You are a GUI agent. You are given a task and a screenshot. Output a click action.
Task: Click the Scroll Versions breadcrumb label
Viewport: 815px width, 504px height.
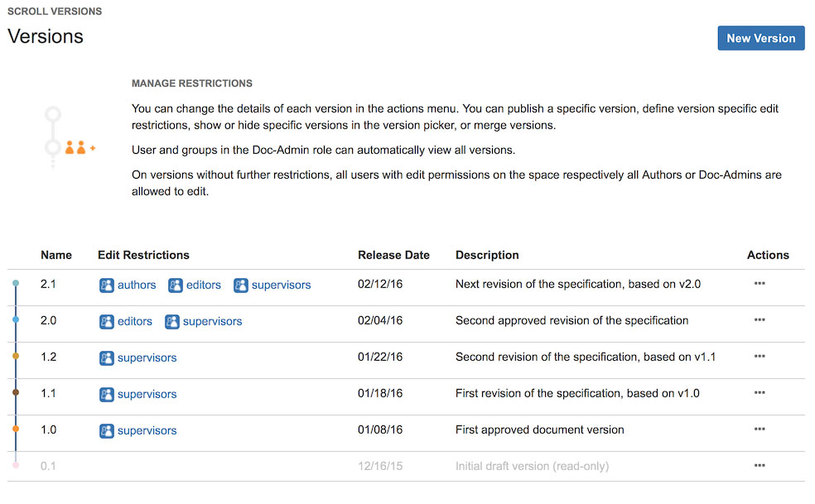(x=55, y=12)
